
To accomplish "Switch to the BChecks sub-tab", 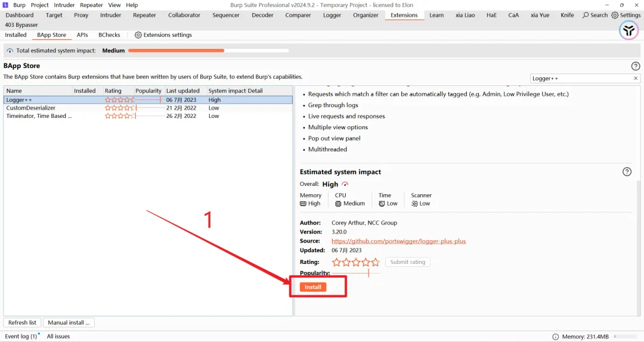I will (x=109, y=35).
